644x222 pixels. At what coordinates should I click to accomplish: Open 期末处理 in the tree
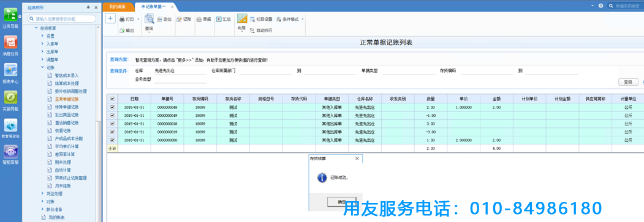[63, 162]
